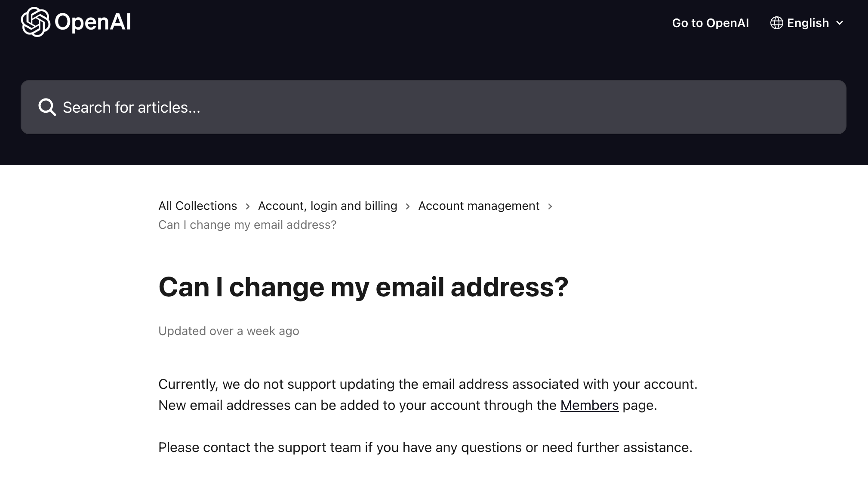This screenshot has height=480, width=868.
Task: Click the chevron after Account management
Action: point(550,206)
